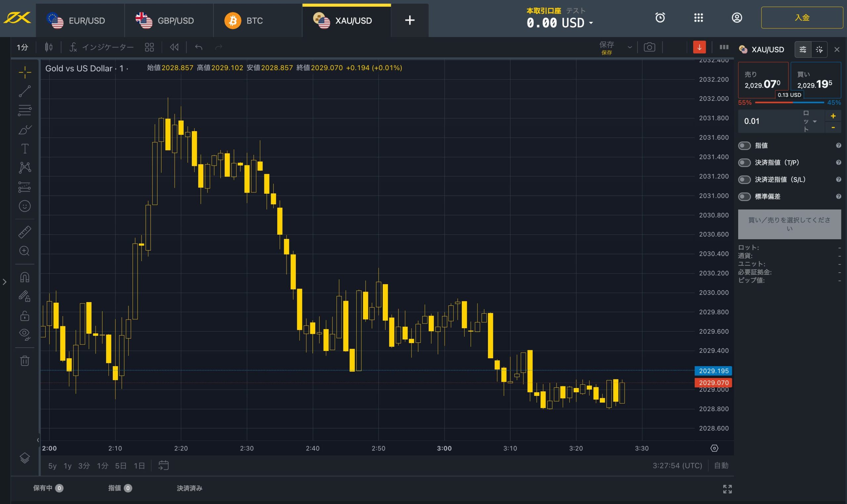Screen dimensions: 847x504
Task: Open the ロット unit dropdown
Action: 814,121
